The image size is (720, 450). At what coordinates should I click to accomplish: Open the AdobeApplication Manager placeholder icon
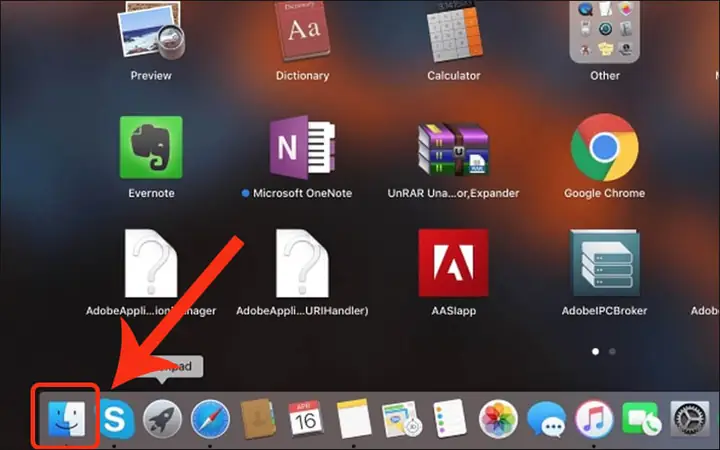[151, 264]
